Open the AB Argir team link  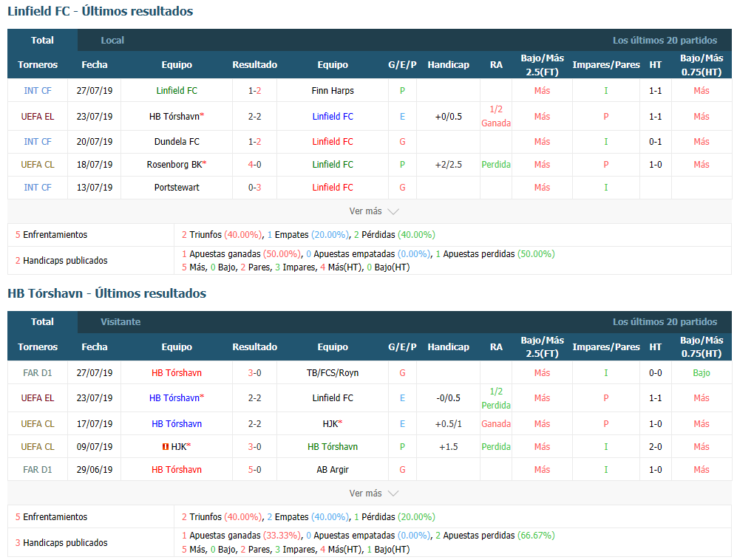[x=333, y=470]
